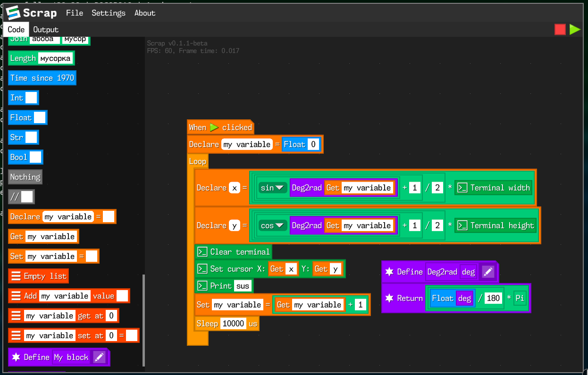The image size is (588, 375).
Task: Open Deg2rad editor via its pencil icon
Action: pyautogui.click(x=488, y=272)
